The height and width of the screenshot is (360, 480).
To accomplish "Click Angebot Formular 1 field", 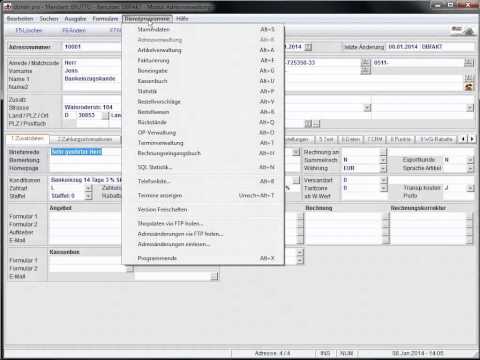I will point(86,217).
